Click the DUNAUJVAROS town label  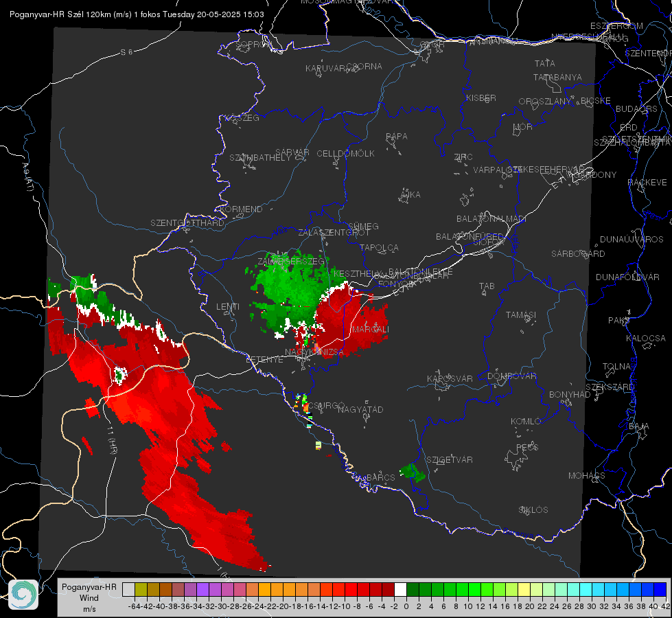point(632,240)
